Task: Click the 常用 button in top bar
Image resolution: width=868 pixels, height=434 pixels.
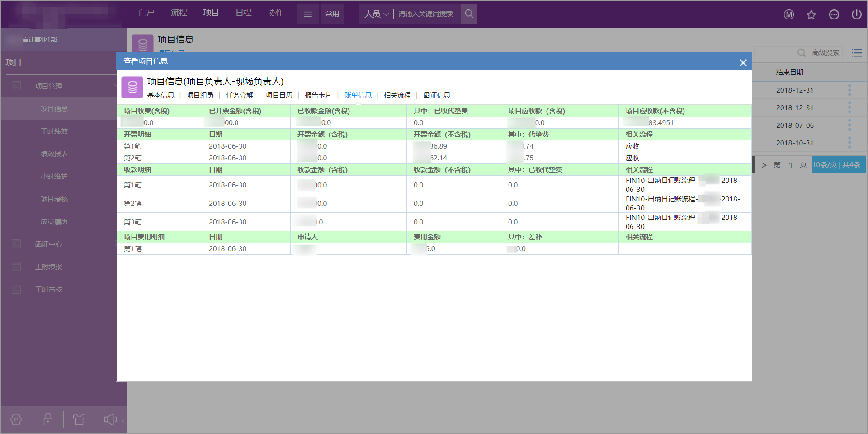Action: click(x=332, y=14)
